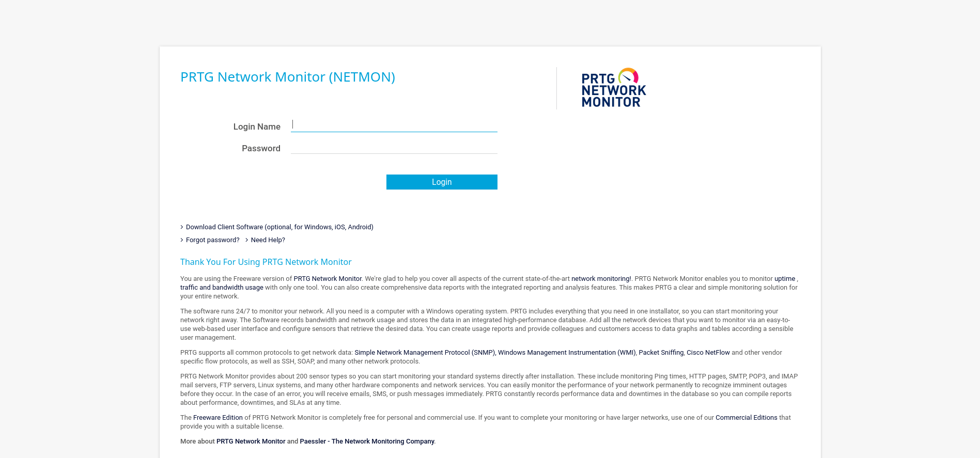Open traffic and bandwidth usage link
Screen dimensions: 980x458
coord(222,287)
